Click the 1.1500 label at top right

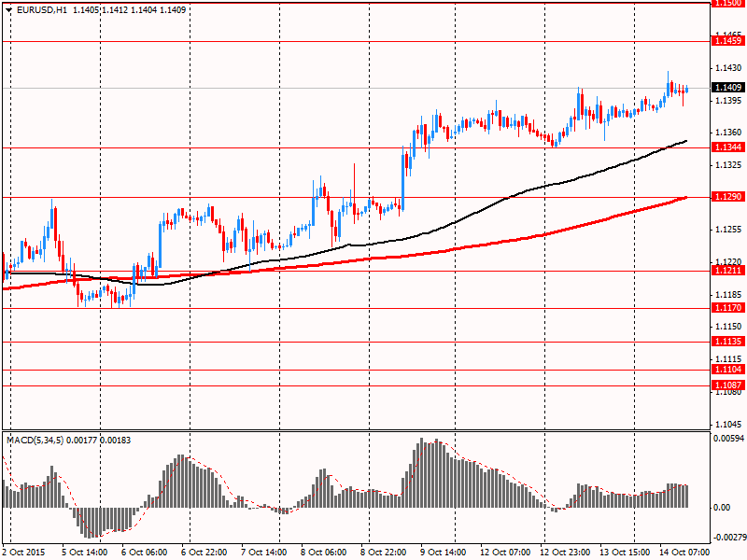click(728, 3)
